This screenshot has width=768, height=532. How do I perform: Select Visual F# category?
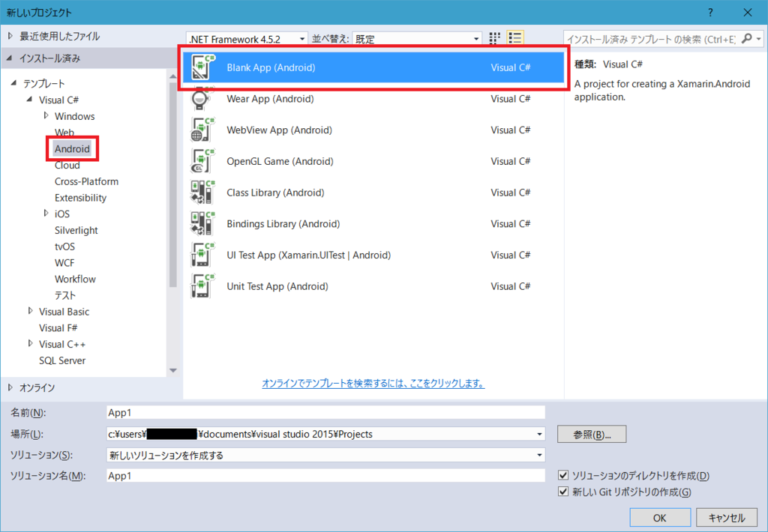click(58, 328)
